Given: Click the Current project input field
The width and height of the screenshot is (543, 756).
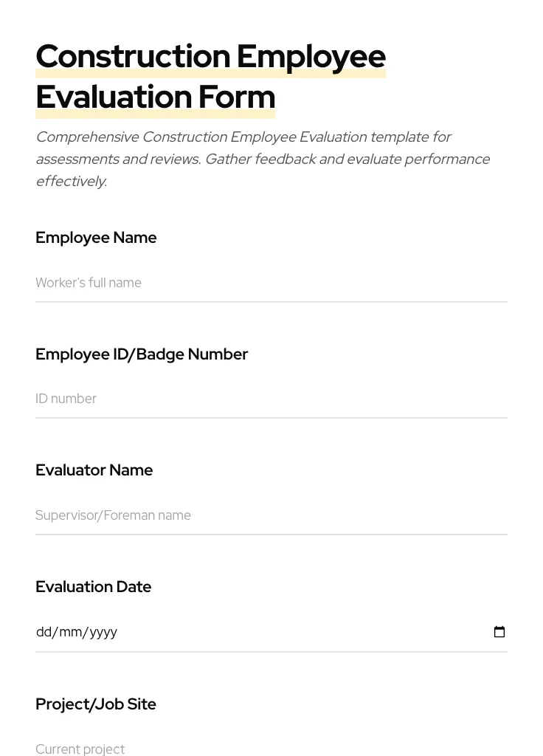Looking at the screenshot, I should point(221,749).
